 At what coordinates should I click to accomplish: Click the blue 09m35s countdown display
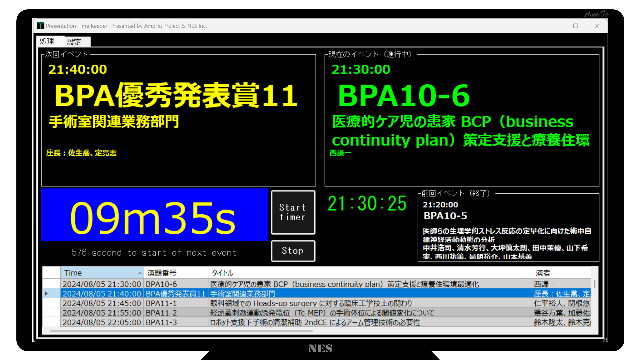pyautogui.click(x=154, y=215)
